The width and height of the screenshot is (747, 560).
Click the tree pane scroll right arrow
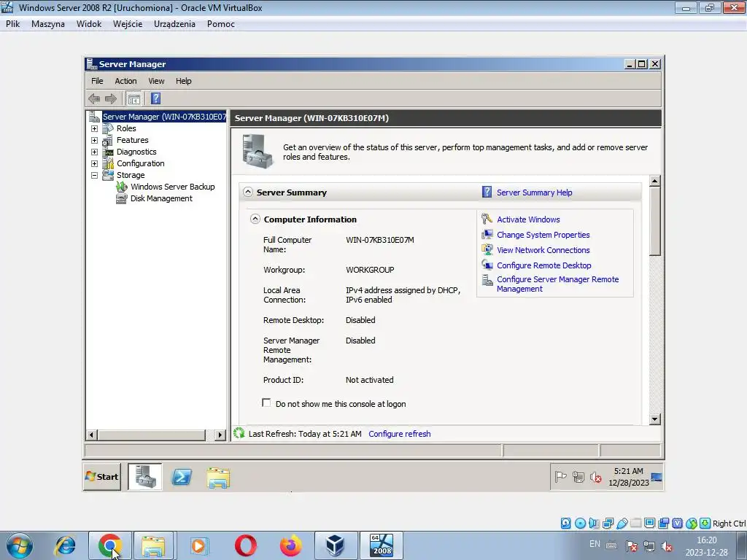220,435
